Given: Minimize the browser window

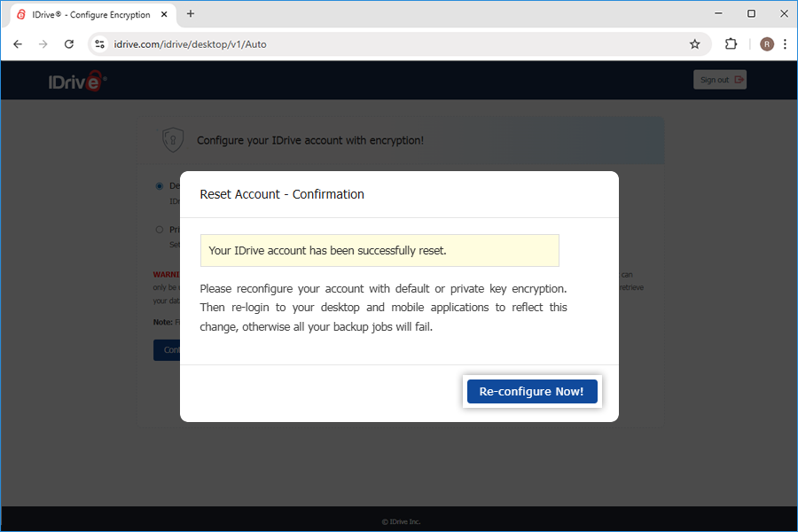Looking at the screenshot, I should pos(718,14).
